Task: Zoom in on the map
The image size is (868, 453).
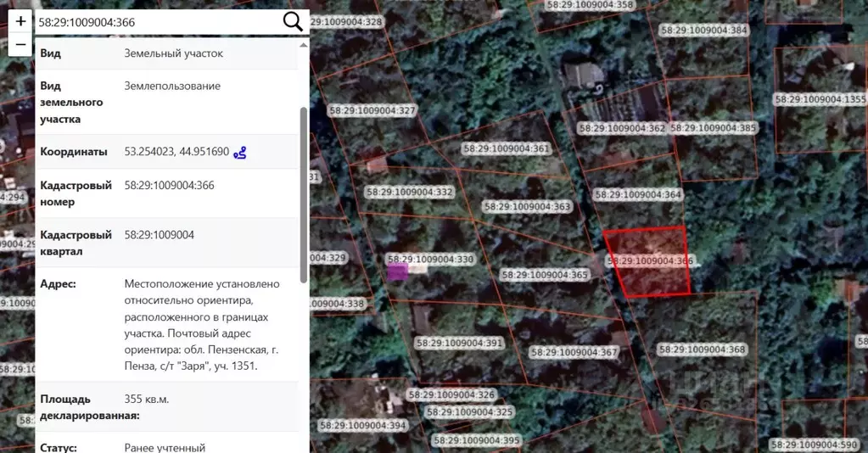Action: pyautogui.click(x=20, y=21)
